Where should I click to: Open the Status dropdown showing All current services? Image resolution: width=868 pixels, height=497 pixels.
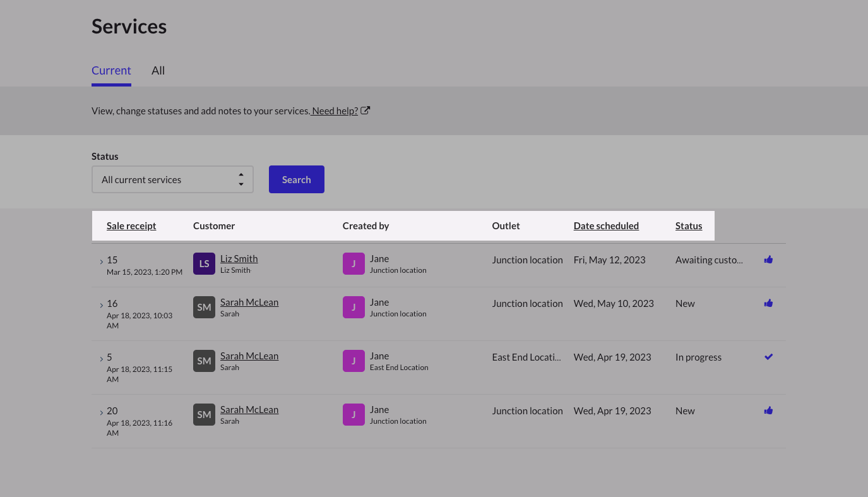[x=172, y=179]
